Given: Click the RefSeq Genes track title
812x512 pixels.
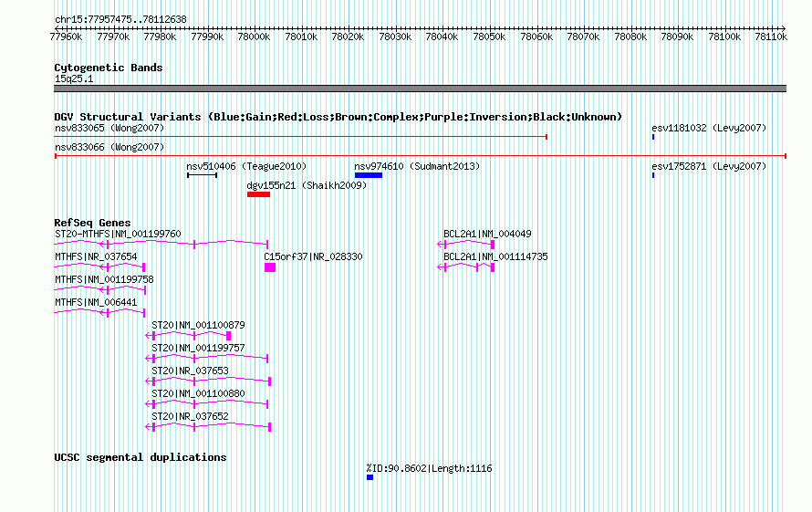Looking at the screenshot, I should coord(92,223).
